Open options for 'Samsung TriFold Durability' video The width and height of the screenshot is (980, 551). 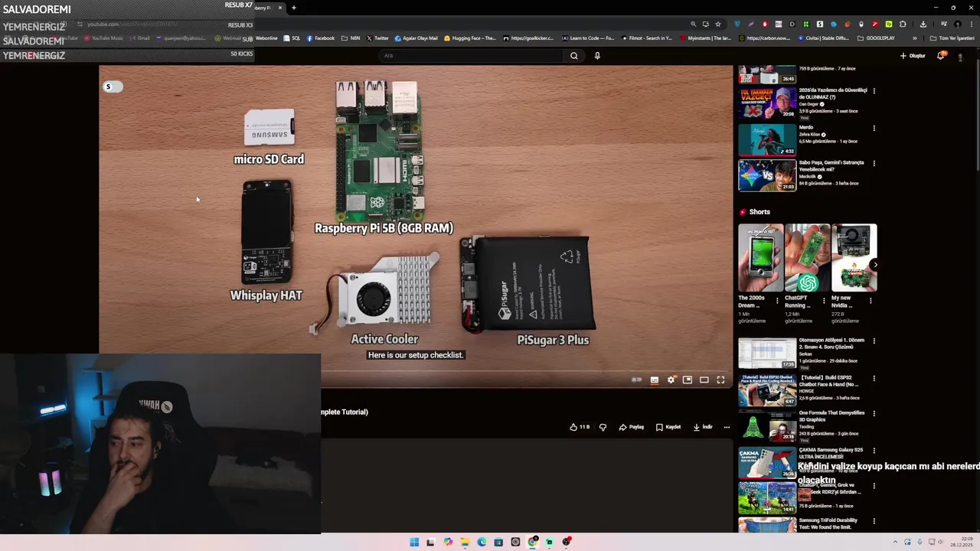874,522
